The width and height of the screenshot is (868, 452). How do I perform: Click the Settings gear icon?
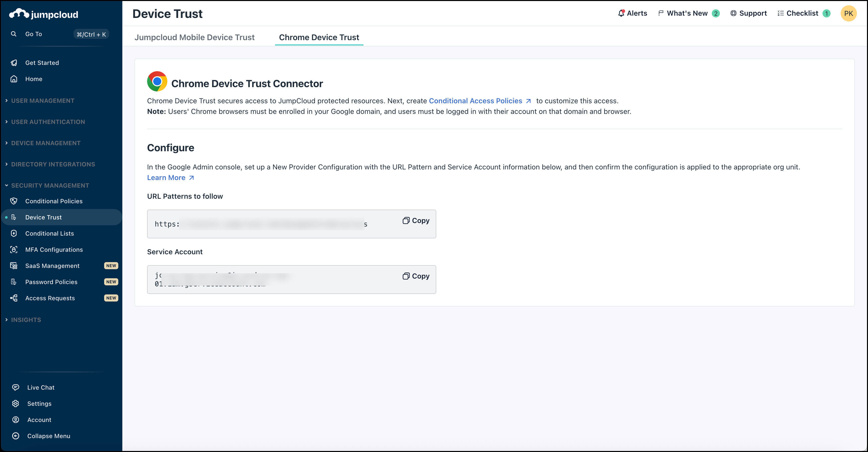[x=15, y=404]
